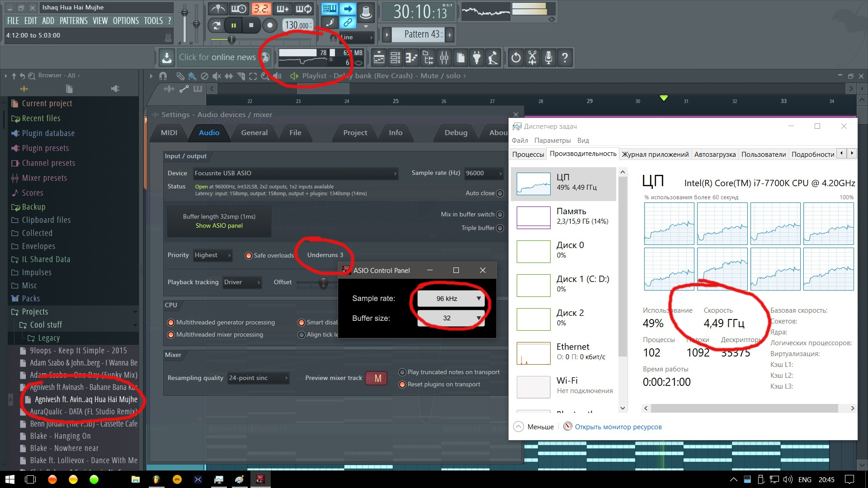
Task: Enable Triple buffer option
Action: (x=500, y=228)
